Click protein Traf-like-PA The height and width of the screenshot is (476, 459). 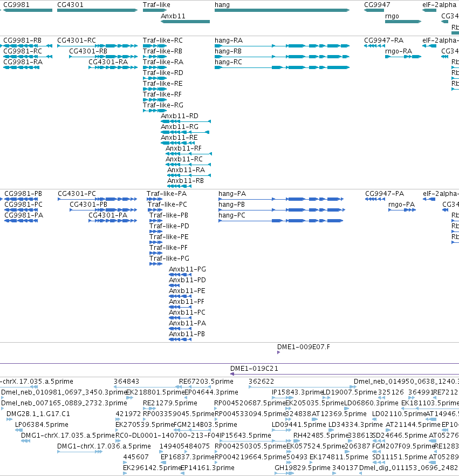tap(154, 199)
